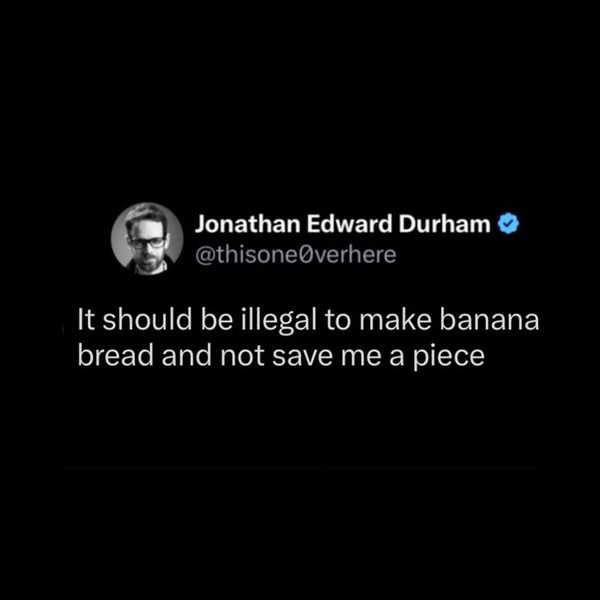
Task: Click the word "It" starting the tweet
Action: pos(86,321)
